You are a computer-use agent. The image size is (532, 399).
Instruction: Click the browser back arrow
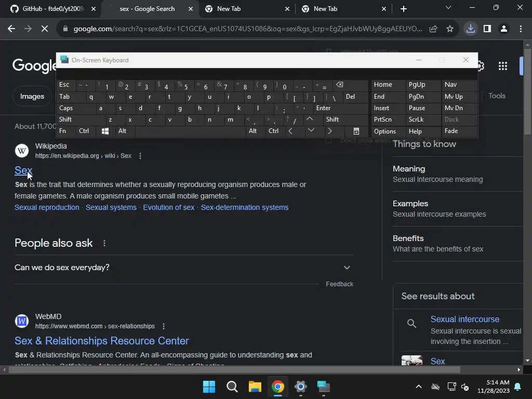coord(11,29)
